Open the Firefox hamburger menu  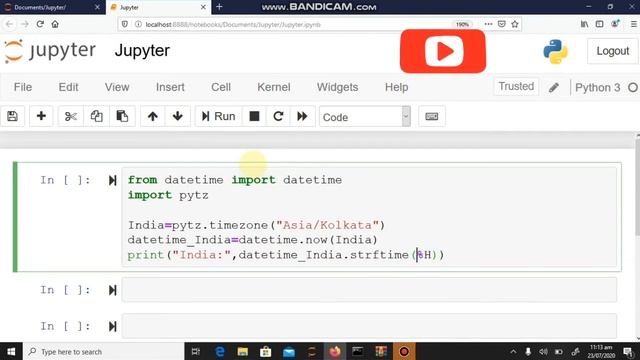pos(634,24)
